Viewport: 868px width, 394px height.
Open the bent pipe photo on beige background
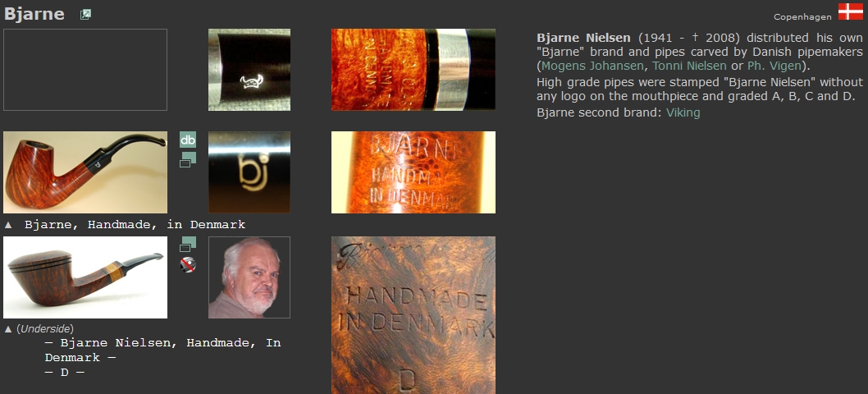point(85,172)
